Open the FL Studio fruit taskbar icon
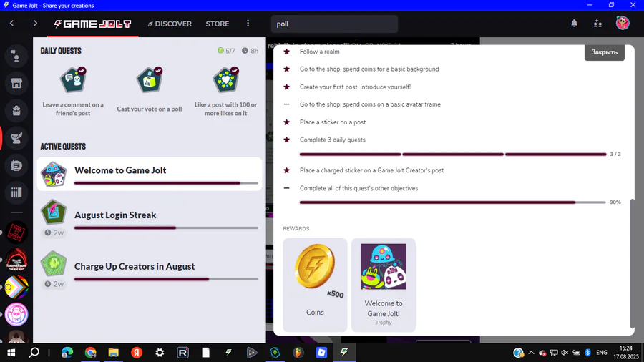The width and height of the screenshot is (644, 362). 298,353
